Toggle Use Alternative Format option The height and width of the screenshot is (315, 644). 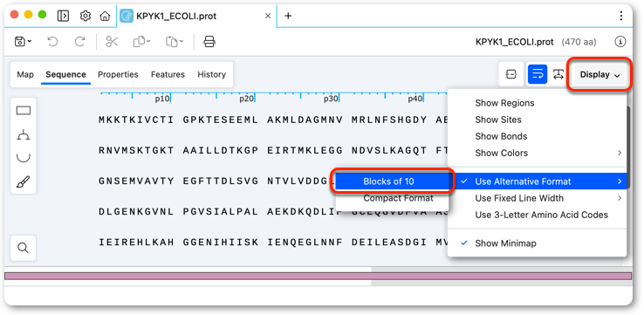pyautogui.click(x=538, y=181)
